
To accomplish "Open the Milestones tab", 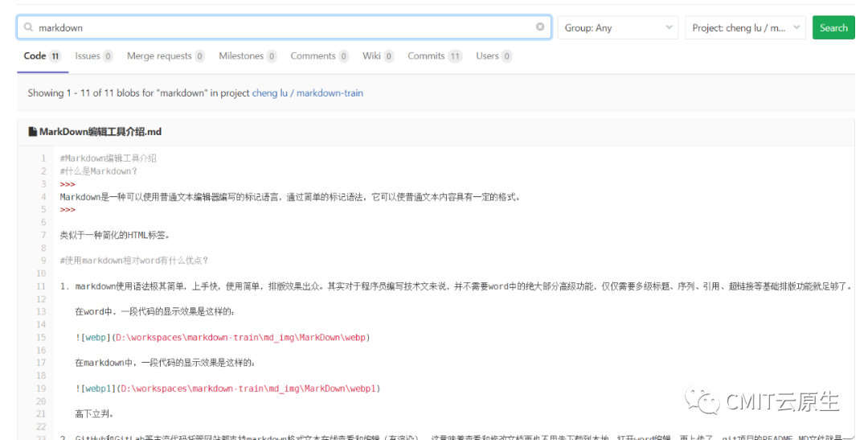I will 248,56.
